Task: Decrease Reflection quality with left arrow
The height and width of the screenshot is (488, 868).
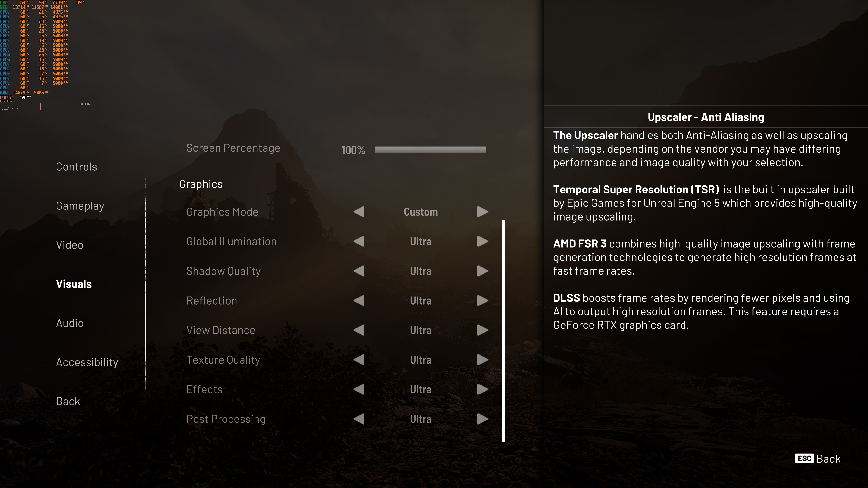Action: [x=359, y=301]
